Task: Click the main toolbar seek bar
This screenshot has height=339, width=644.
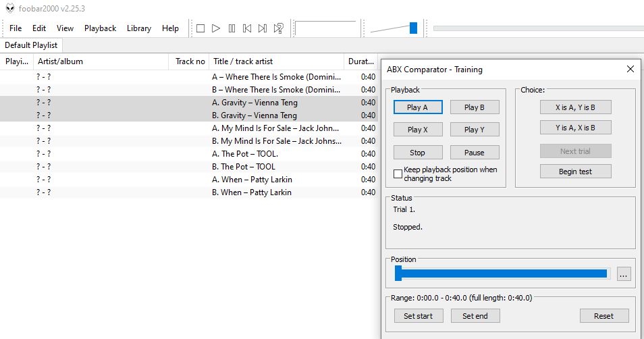Action: (x=539, y=28)
